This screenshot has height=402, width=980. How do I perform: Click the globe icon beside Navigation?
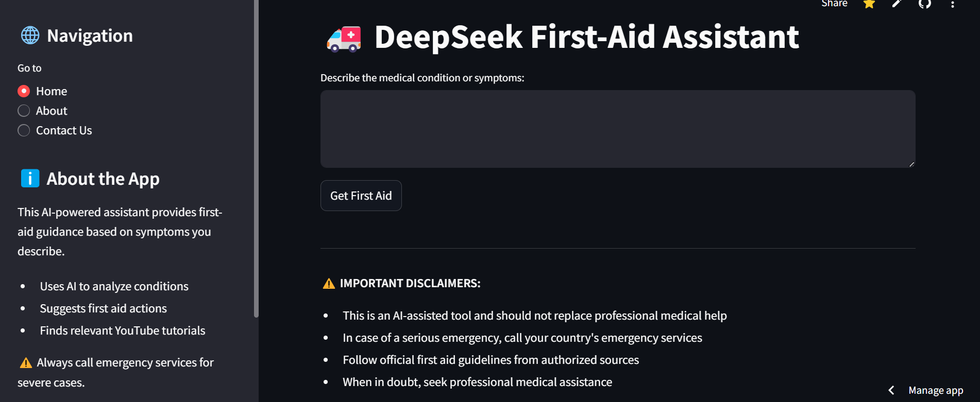[30, 36]
